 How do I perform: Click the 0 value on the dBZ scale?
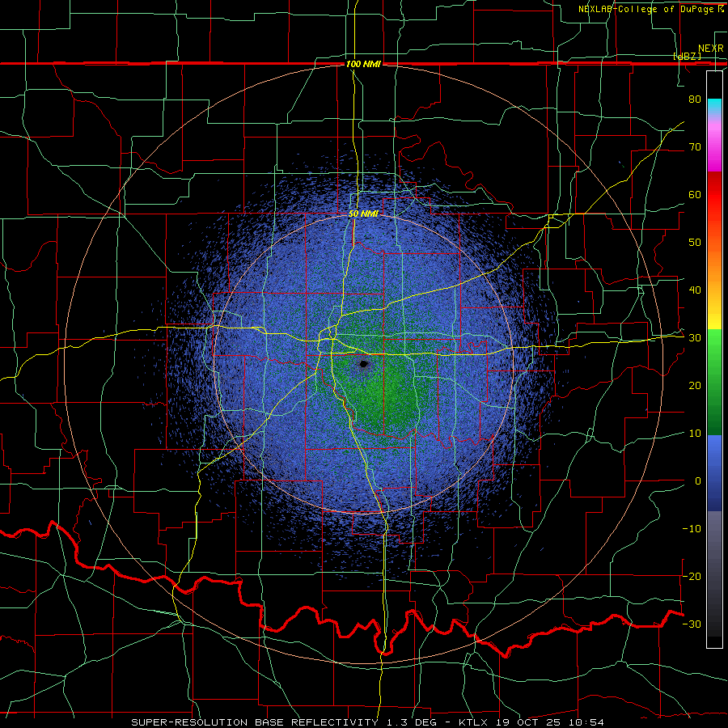(x=698, y=481)
